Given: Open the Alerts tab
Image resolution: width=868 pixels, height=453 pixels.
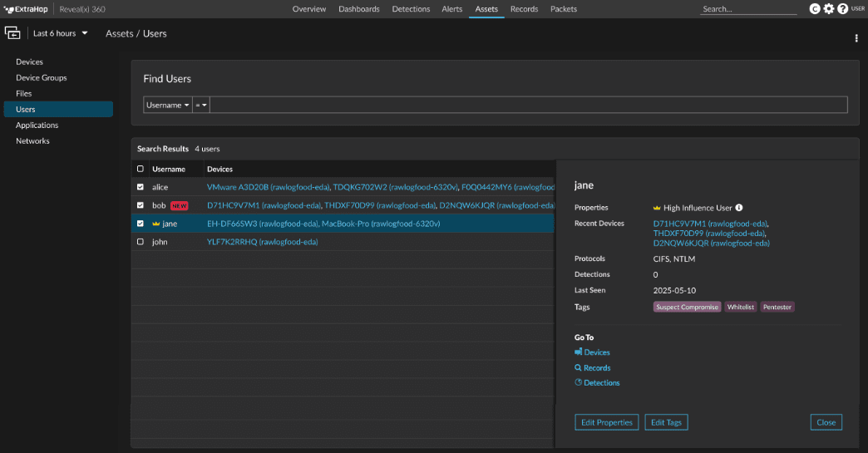Looking at the screenshot, I should tap(451, 9).
